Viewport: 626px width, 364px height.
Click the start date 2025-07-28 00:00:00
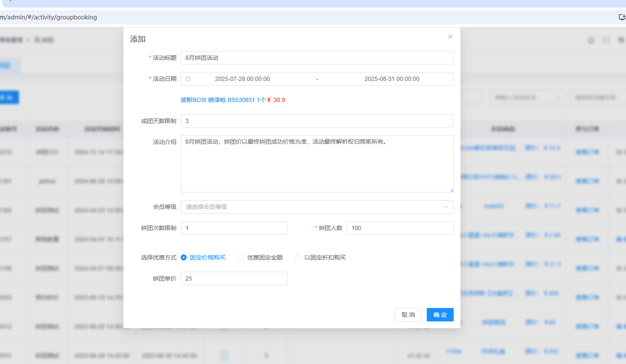(242, 79)
